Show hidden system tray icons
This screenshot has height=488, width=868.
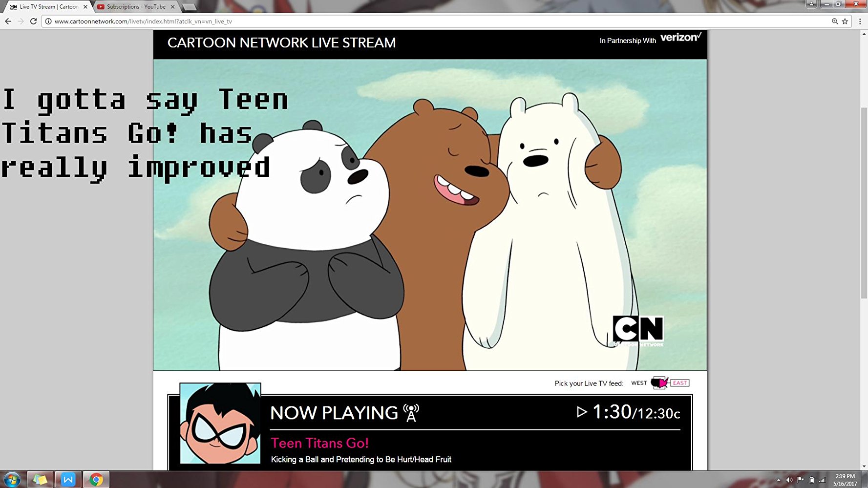[x=779, y=480]
